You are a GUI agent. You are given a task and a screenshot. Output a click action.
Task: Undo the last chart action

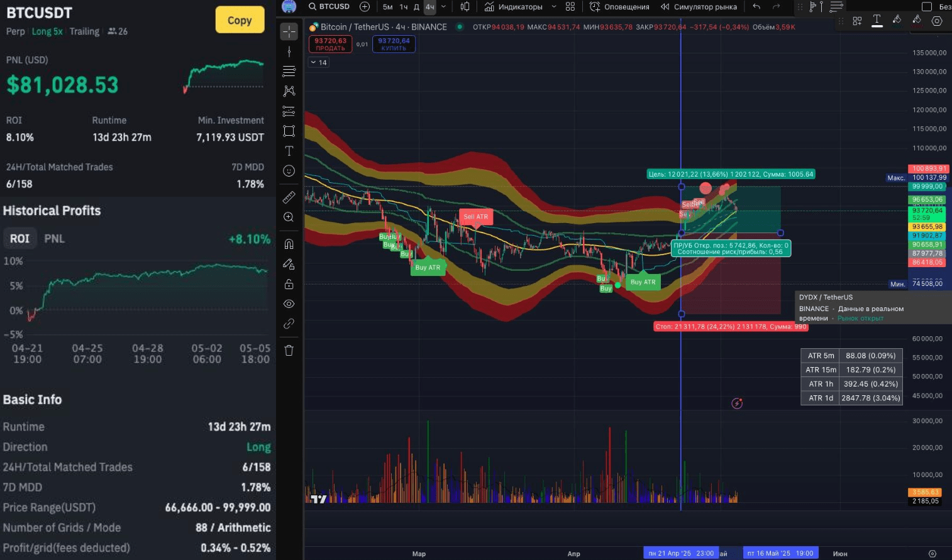[x=756, y=7]
